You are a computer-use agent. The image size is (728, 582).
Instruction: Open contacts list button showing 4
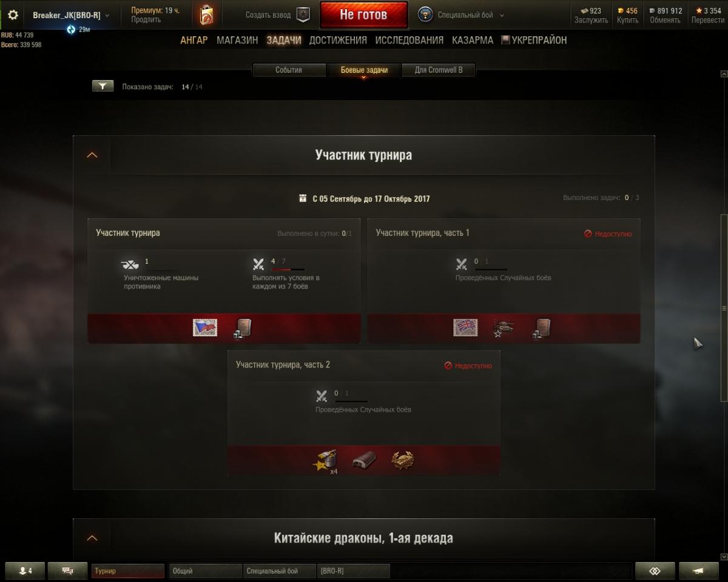24,571
